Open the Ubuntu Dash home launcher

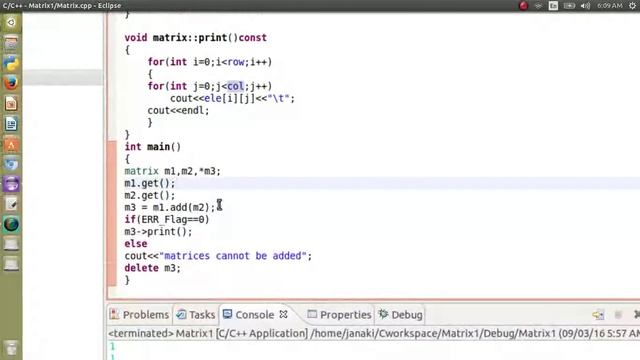pos(11,22)
